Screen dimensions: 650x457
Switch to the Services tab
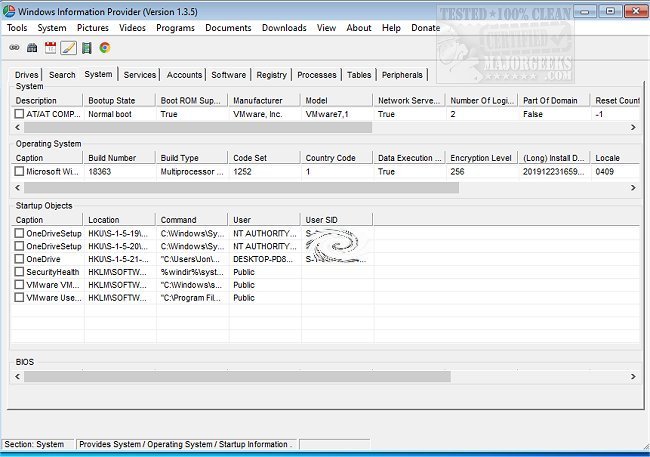pyautogui.click(x=140, y=75)
